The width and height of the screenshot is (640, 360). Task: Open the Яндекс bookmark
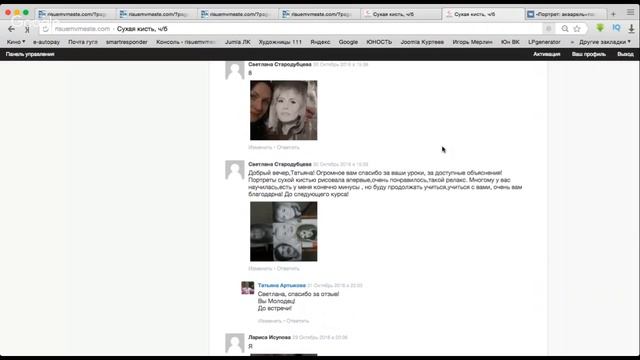(320, 42)
